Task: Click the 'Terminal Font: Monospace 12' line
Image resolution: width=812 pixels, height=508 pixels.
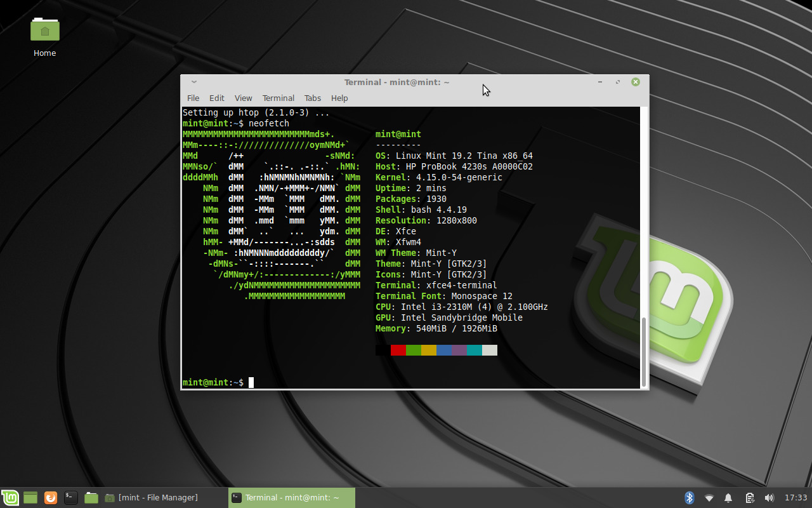Action: click(x=444, y=296)
